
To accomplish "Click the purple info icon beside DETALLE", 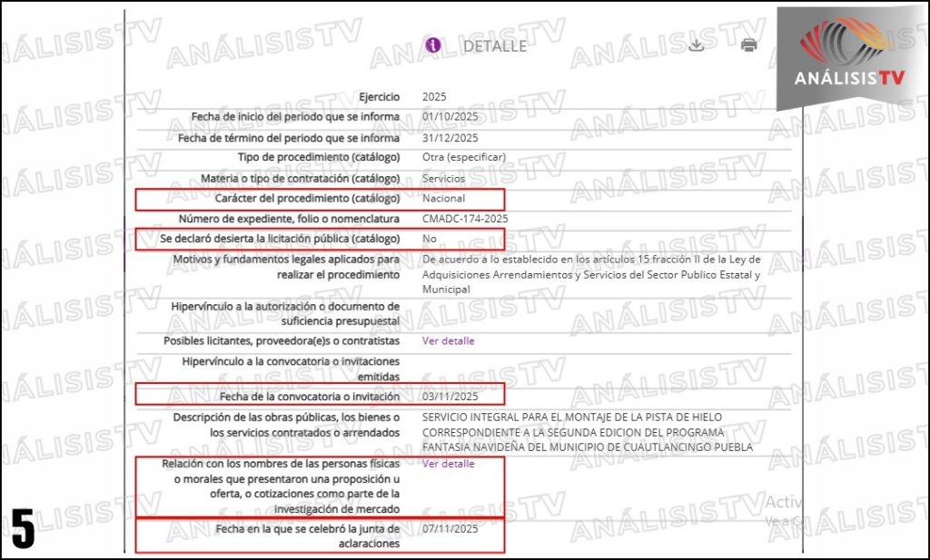I will [433, 45].
